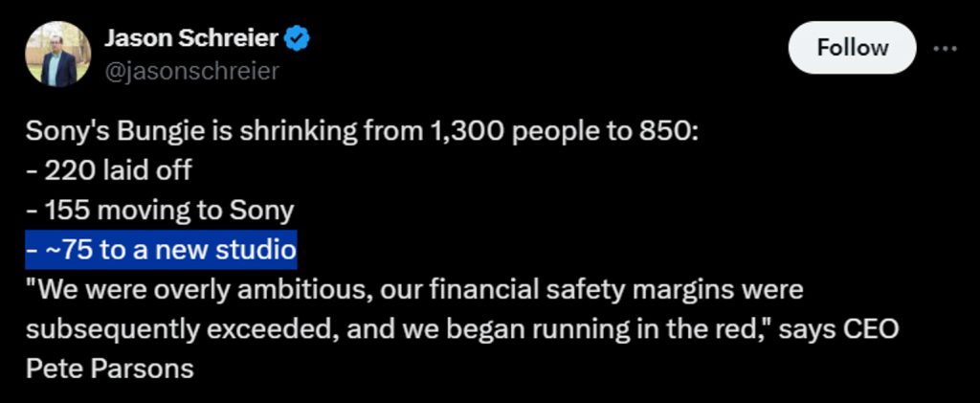The width and height of the screenshot is (980, 403).
Task: Click the highlighted "~75 to a new studio" line
Action: point(161,249)
